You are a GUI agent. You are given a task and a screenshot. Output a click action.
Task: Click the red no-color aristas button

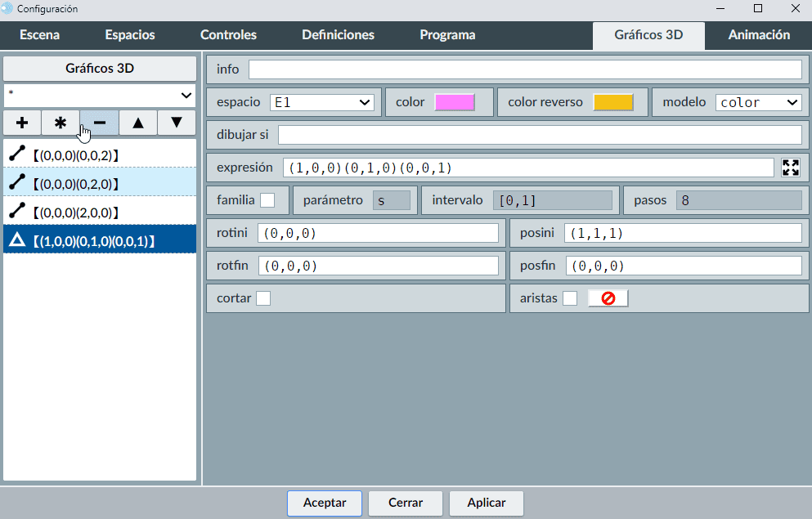click(x=608, y=298)
